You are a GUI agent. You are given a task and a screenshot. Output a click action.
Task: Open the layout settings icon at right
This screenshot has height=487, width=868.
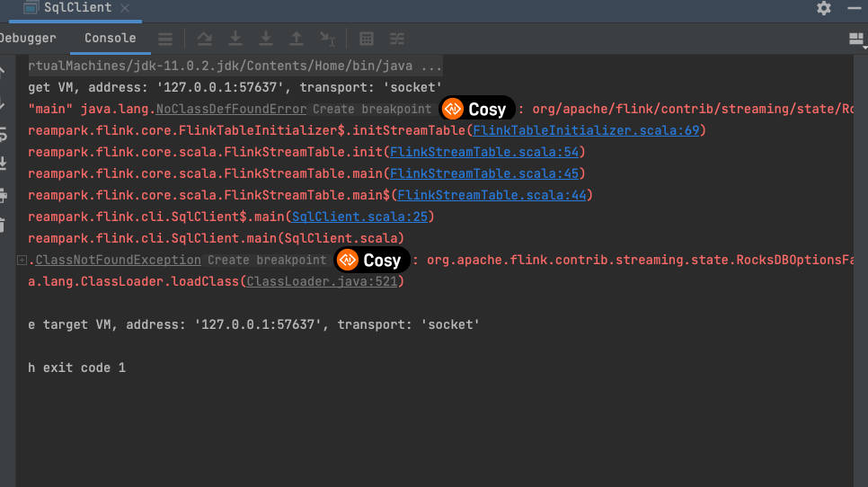pyautogui.click(x=856, y=39)
